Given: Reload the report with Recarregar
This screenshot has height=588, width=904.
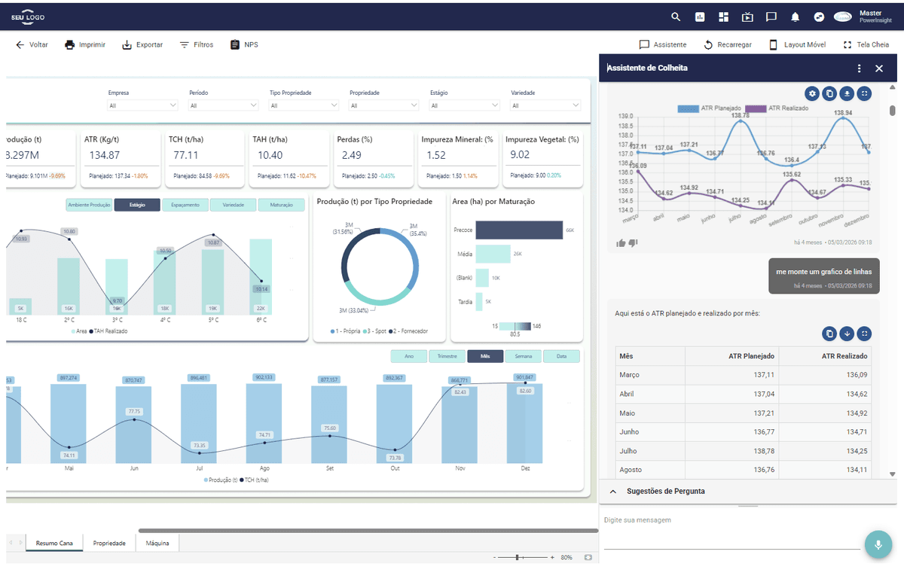Looking at the screenshot, I should coord(728,44).
